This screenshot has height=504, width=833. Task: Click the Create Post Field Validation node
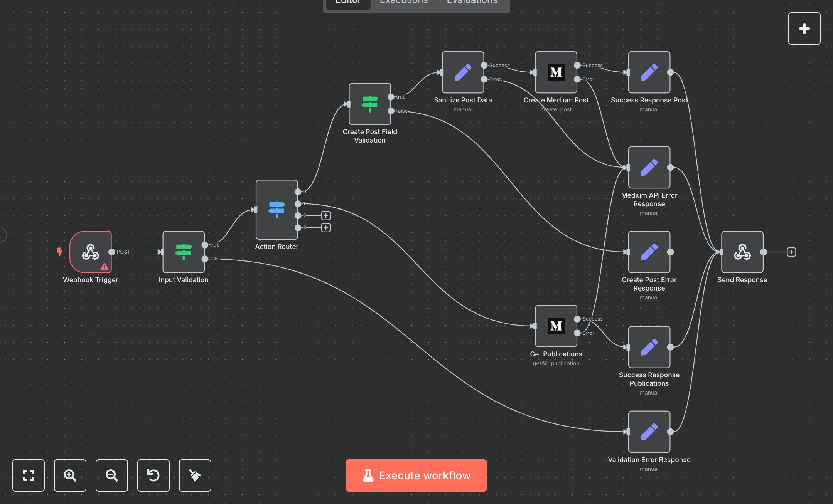click(x=369, y=104)
